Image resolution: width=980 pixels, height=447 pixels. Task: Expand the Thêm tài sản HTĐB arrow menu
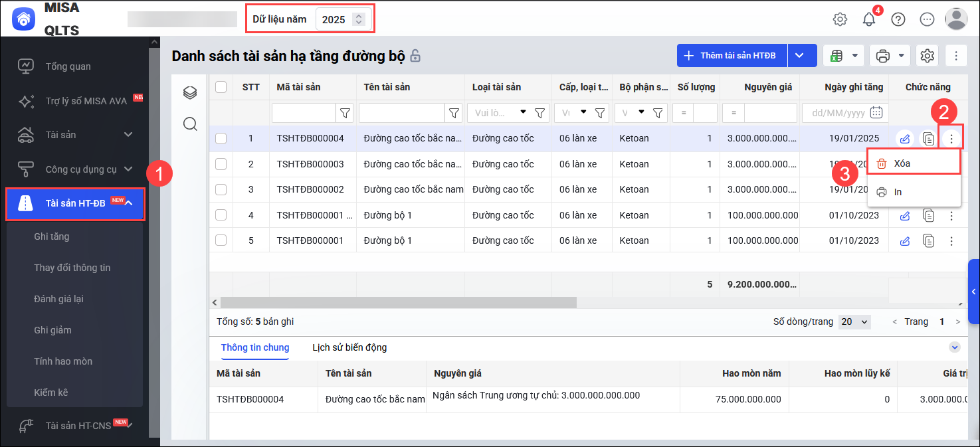tap(799, 56)
